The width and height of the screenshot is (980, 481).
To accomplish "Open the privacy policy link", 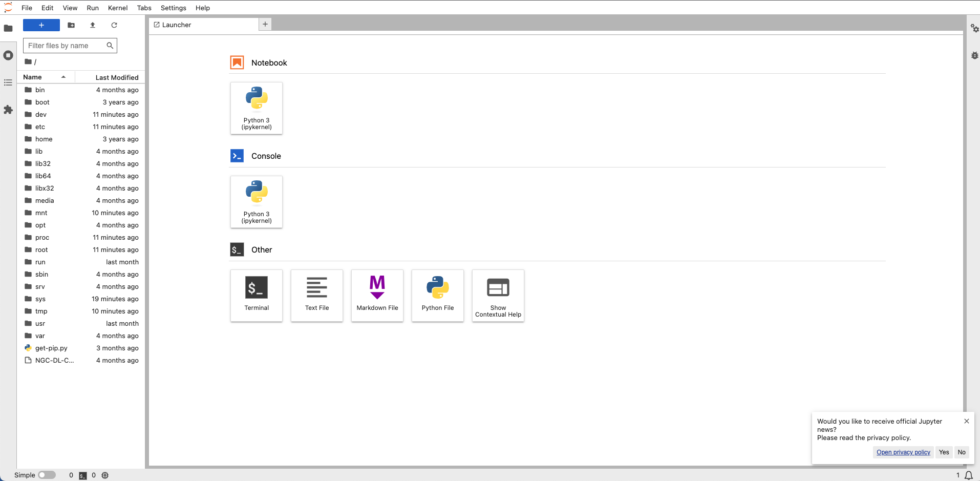I will click(x=903, y=452).
